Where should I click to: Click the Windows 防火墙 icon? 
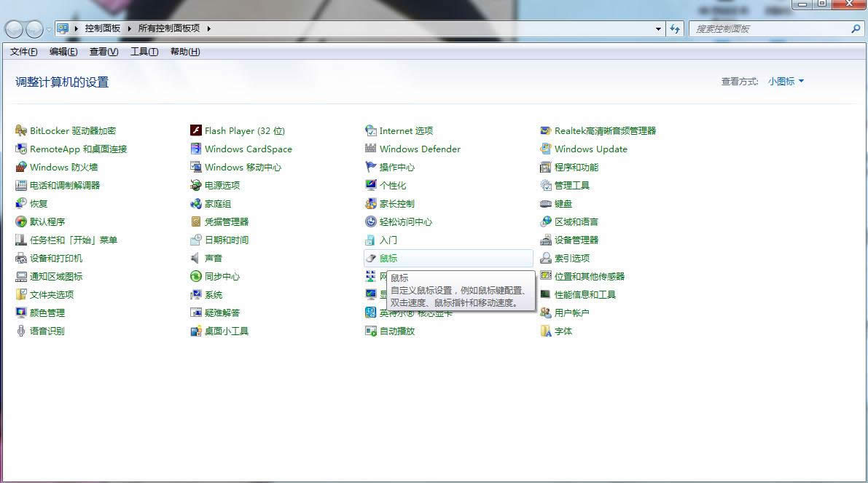21,168
